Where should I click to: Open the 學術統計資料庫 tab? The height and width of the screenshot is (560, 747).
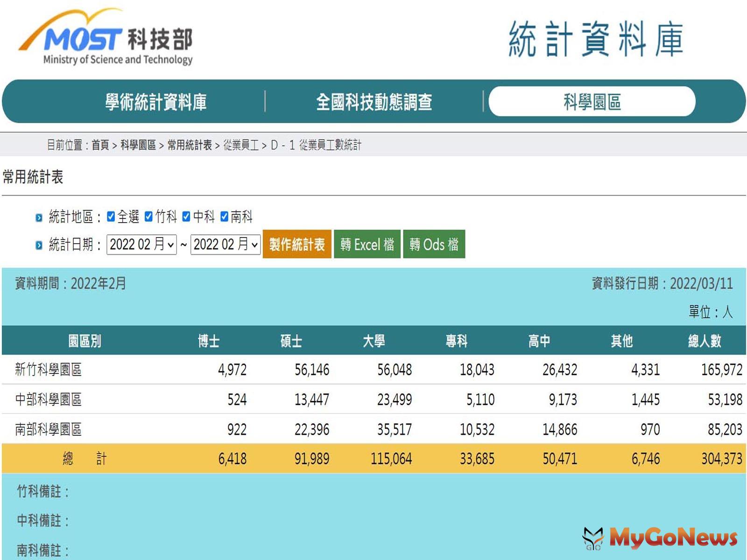[x=156, y=102]
